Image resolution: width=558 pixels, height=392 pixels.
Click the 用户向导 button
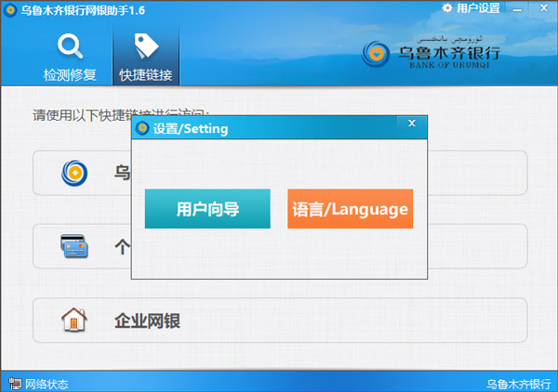(207, 209)
